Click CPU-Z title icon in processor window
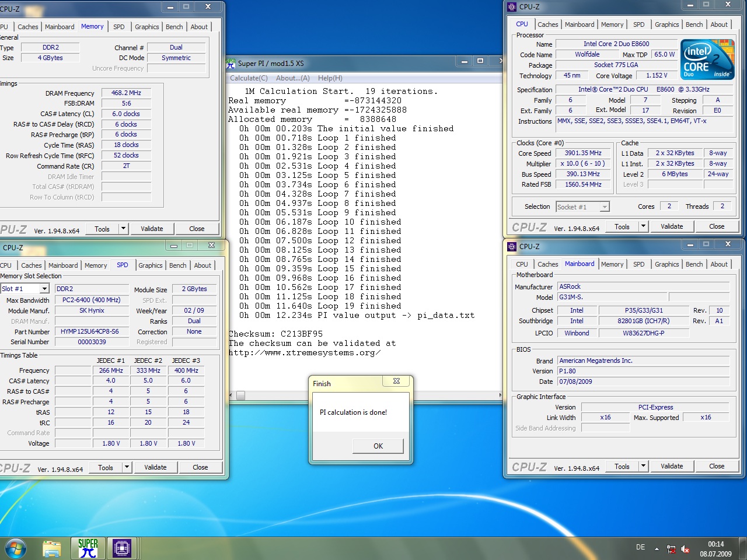The image size is (747, 560). click(x=512, y=7)
